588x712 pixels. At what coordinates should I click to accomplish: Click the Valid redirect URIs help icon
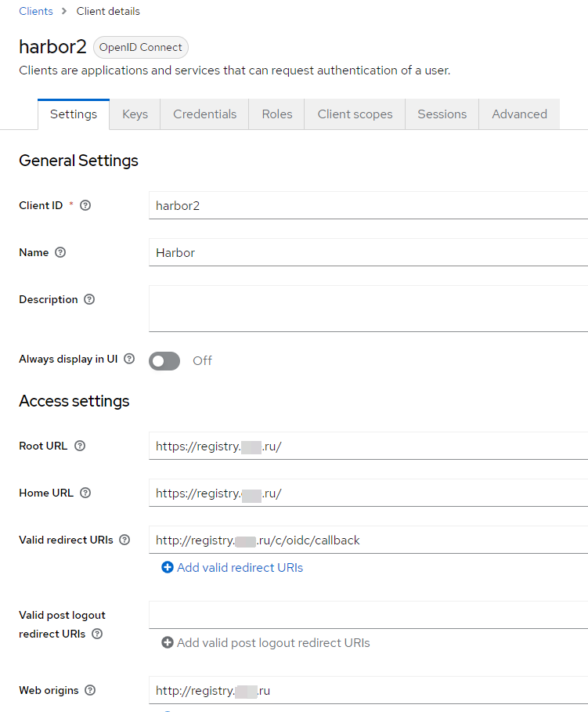tap(124, 540)
